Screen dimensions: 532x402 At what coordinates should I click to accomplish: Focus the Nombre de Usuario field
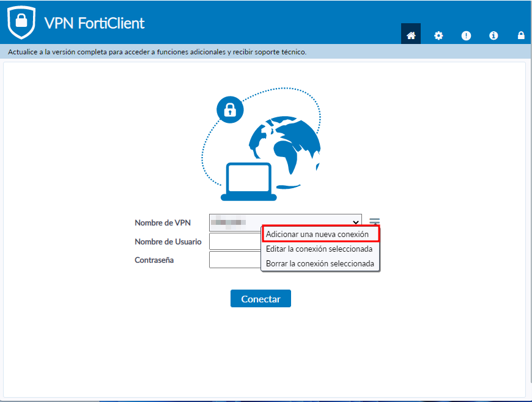(x=235, y=241)
